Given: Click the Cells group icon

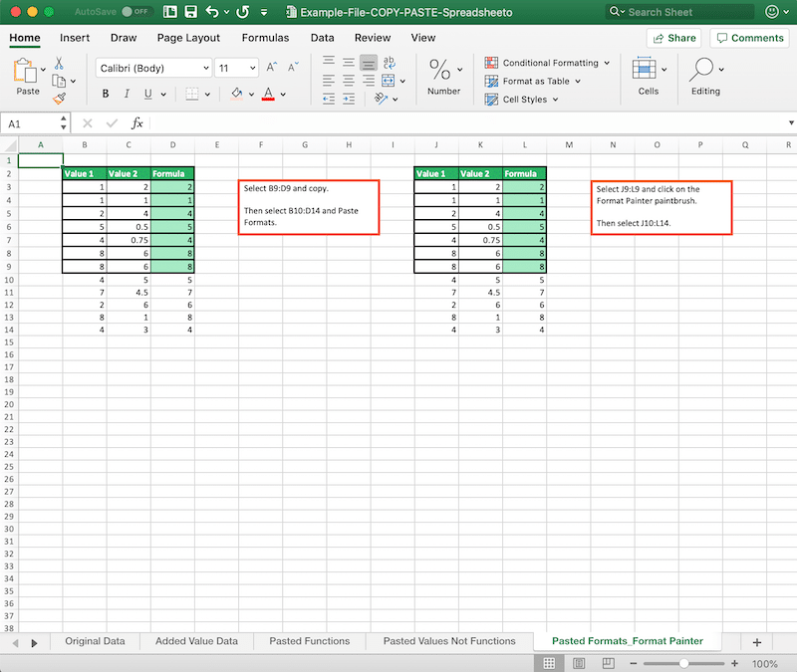Looking at the screenshot, I should click(x=644, y=69).
